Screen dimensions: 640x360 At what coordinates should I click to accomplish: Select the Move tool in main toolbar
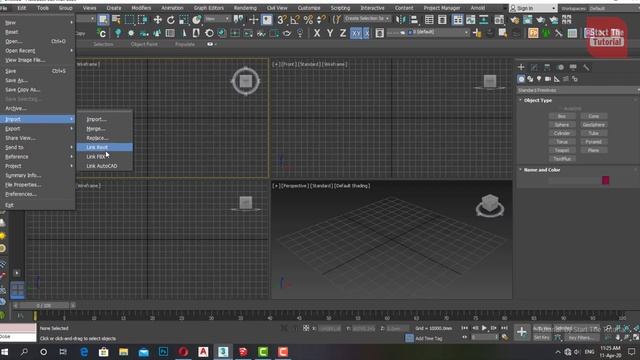click(157, 20)
